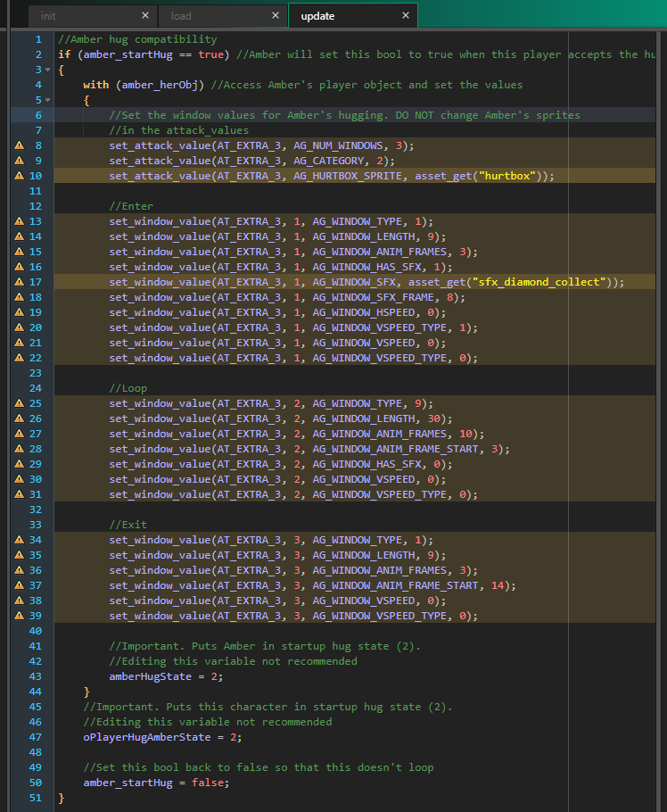Screen dimensions: 667x812
Task: Click the warning icon on line 25
Action: coord(19,403)
